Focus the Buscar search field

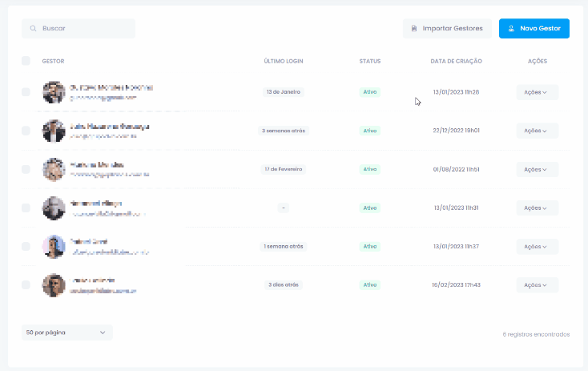click(x=79, y=29)
